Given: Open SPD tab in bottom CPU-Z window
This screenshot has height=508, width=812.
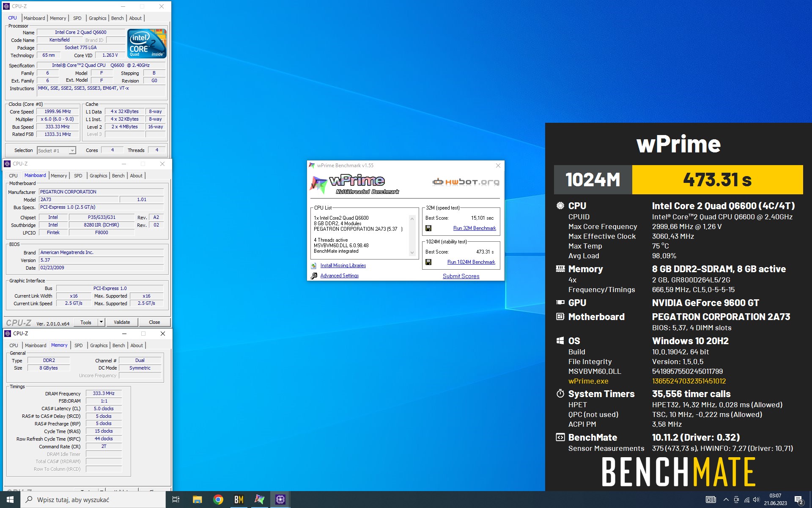Looking at the screenshot, I should (79, 345).
